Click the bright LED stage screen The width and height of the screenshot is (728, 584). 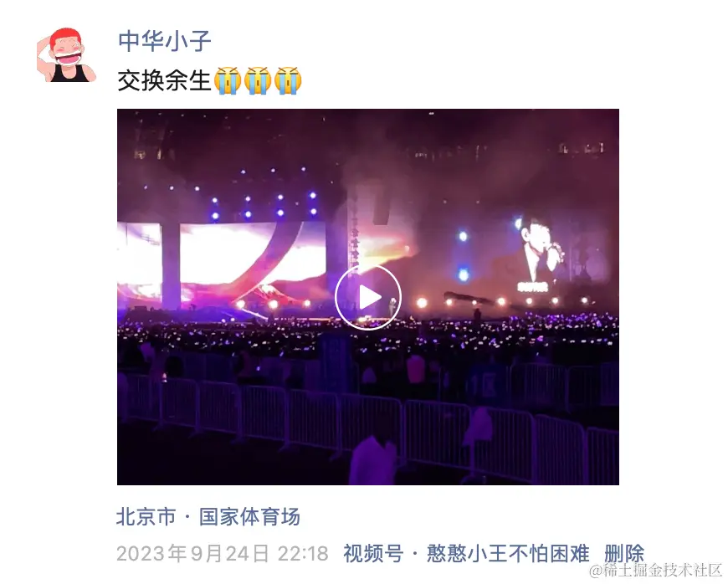pyautogui.click(x=223, y=260)
